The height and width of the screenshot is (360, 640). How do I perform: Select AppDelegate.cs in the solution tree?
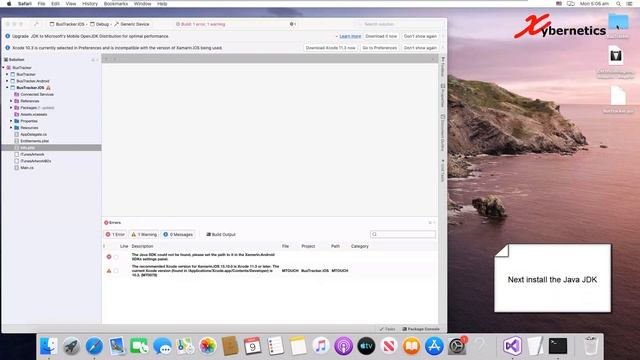33,134
